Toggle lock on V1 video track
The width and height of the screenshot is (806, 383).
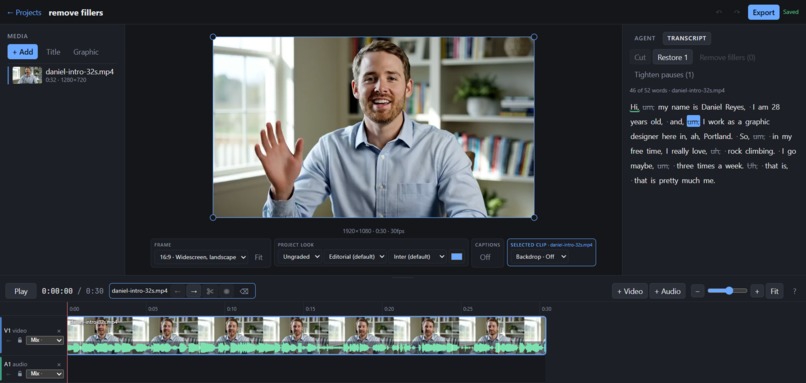20,340
